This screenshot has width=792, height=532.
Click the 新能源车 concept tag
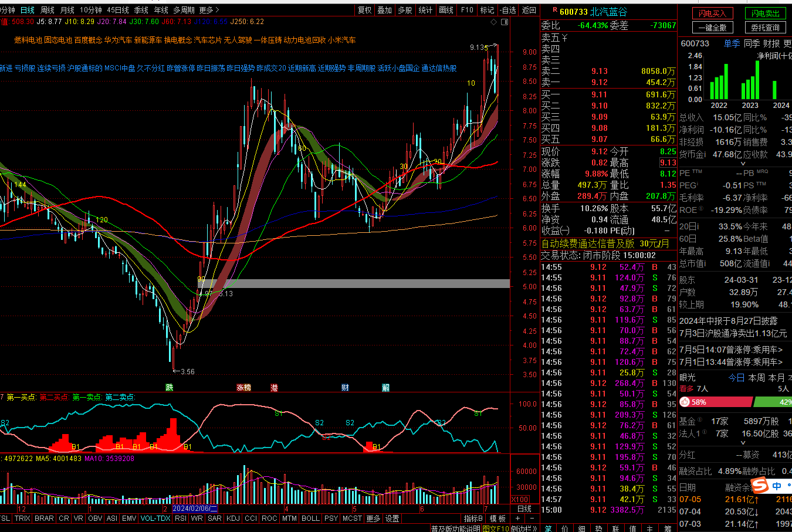[148, 40]
